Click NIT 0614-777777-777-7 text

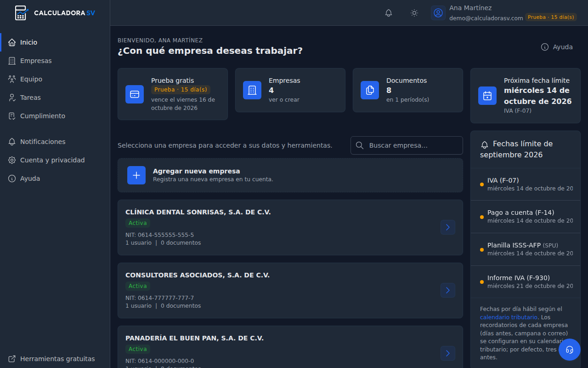point(160,298)
